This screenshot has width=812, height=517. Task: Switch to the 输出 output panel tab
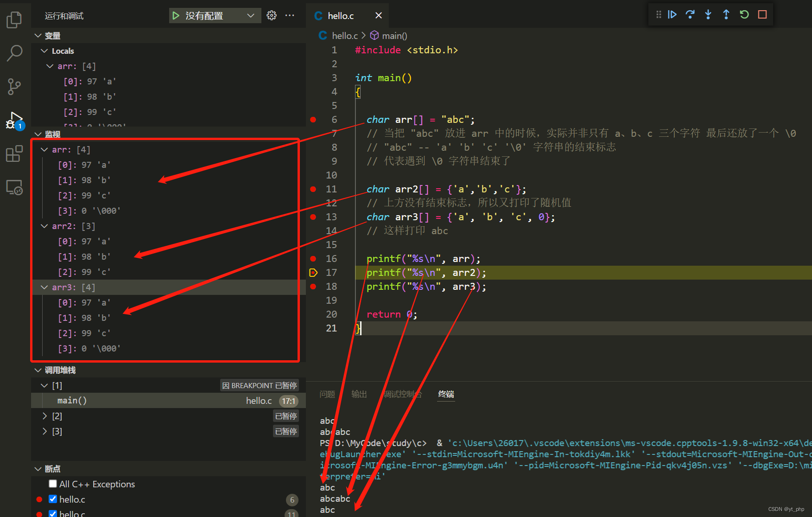(359, 394)
